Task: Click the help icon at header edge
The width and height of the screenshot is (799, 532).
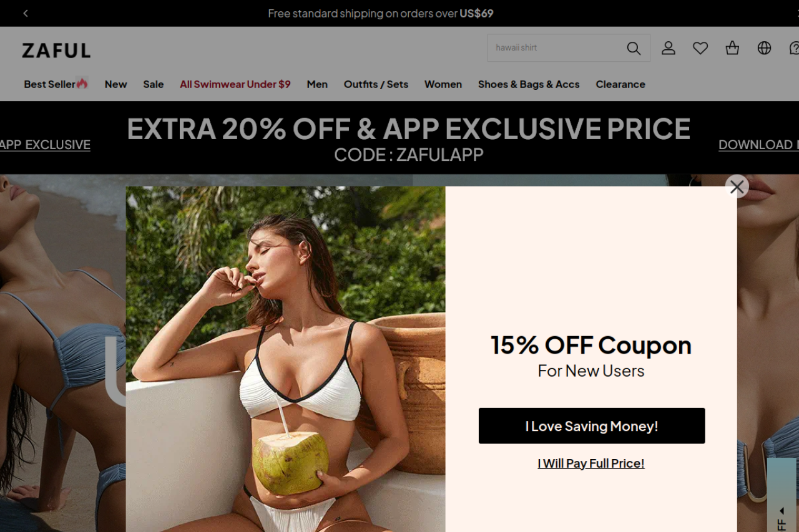Action: (x=794, y=48)
